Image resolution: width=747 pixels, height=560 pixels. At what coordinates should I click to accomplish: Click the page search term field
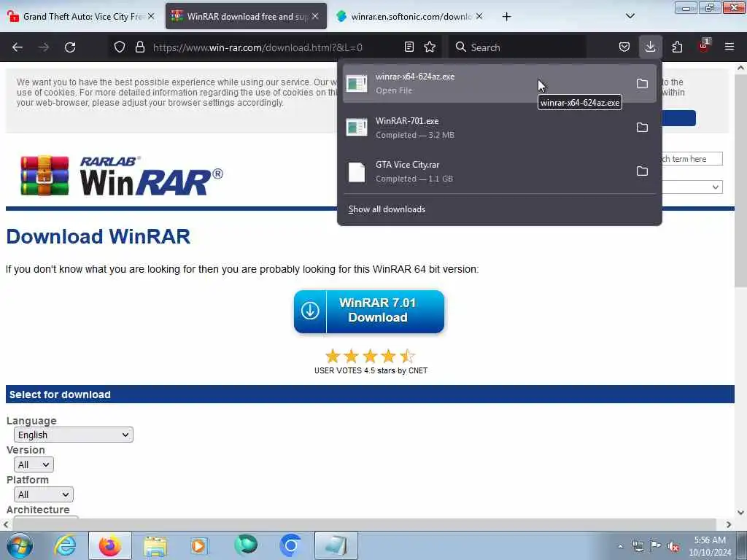pyautogui.click(x=692, y=158)
